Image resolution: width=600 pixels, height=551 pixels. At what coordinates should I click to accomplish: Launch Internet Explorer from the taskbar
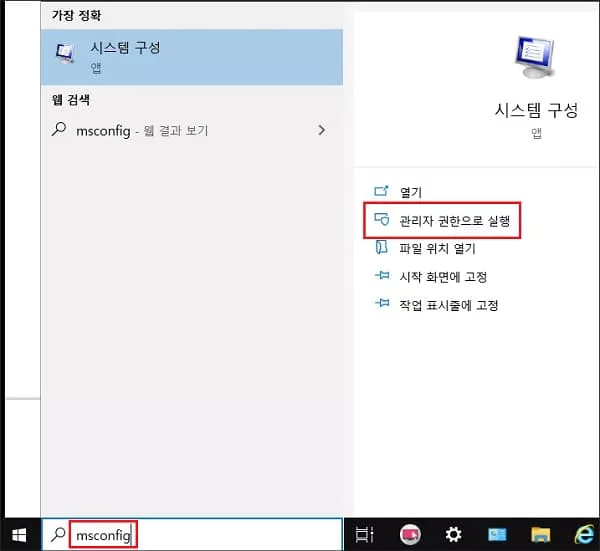(x=585, y=534)
